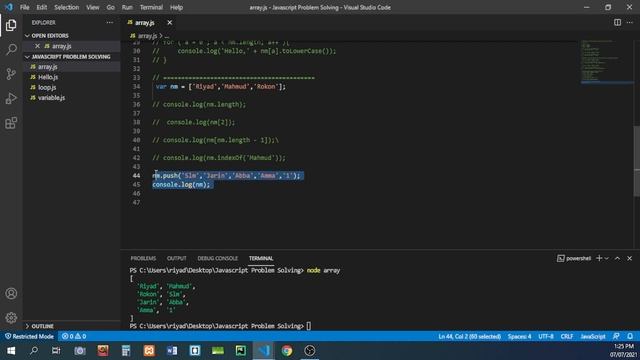This screenshot has height=360, width=640.
Task: Open the calculator icon on taskbar
Action: [x=126, y=351]
